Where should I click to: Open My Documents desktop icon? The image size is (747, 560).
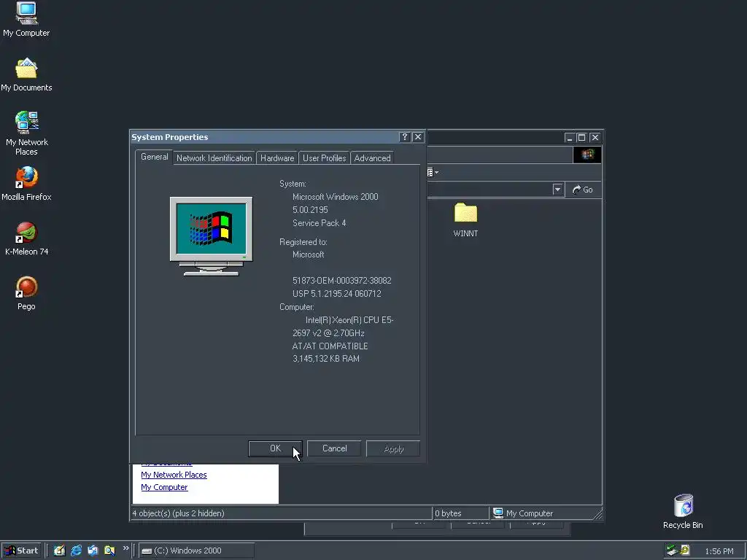[26, 75]
